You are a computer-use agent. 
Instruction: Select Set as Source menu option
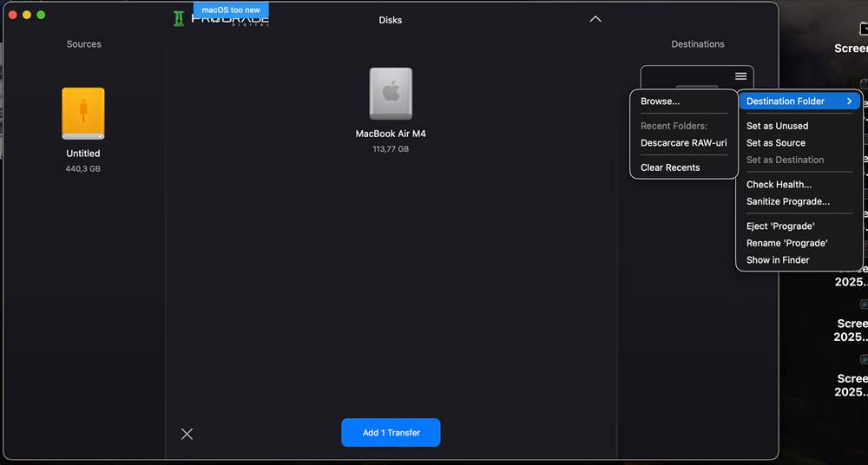tap(775, 143)
